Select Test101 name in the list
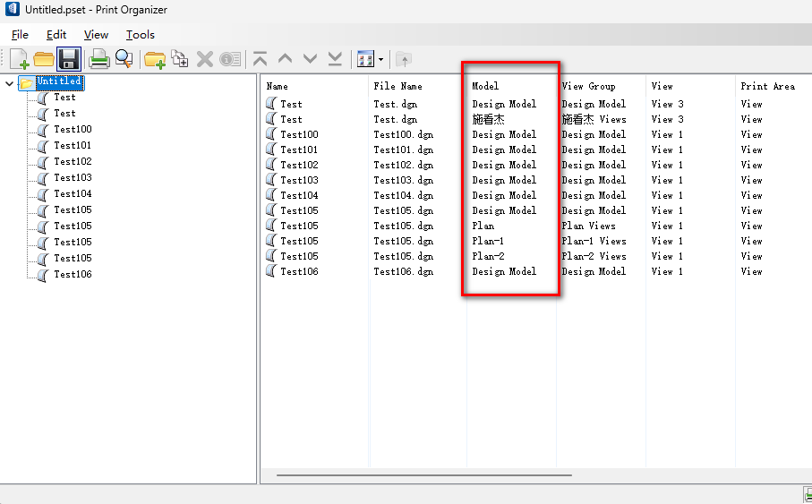Image resolution: width=812 pixels, height=504 pixels. [299, 149]
